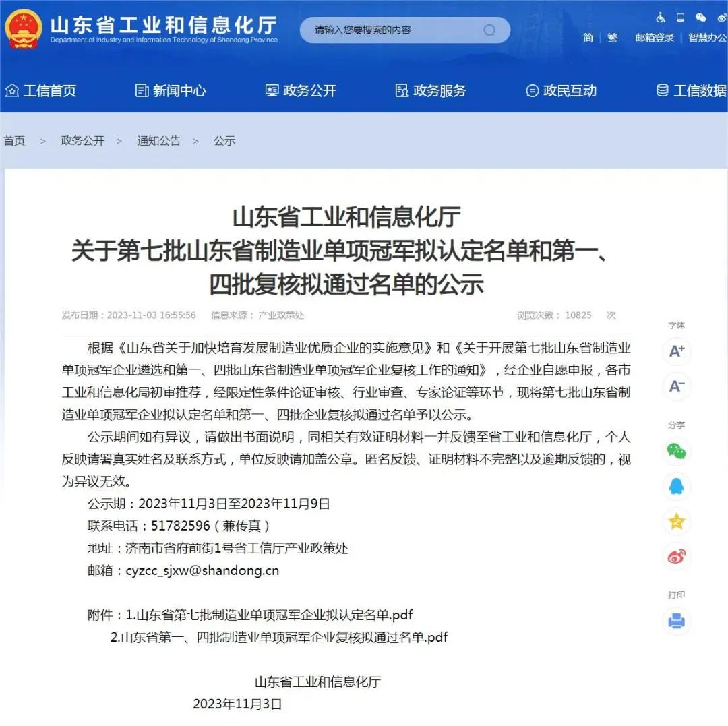Open 工信首页 menu
The height and width of the screenshot is (726, 728).
pyautogui.click(x=50, y=90)
